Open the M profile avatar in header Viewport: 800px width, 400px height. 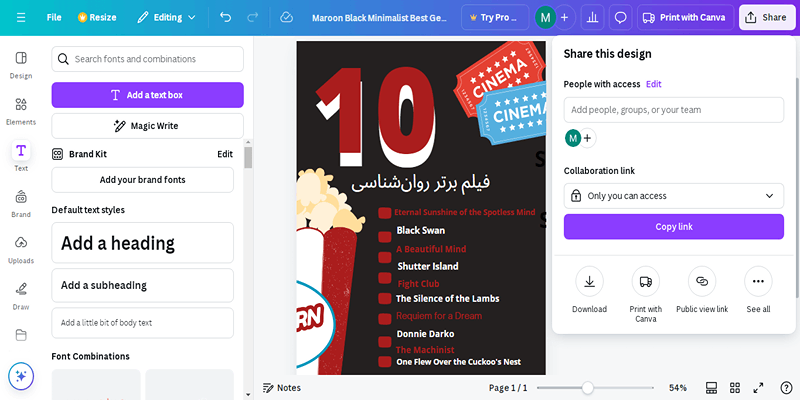(x=545, y=17)
